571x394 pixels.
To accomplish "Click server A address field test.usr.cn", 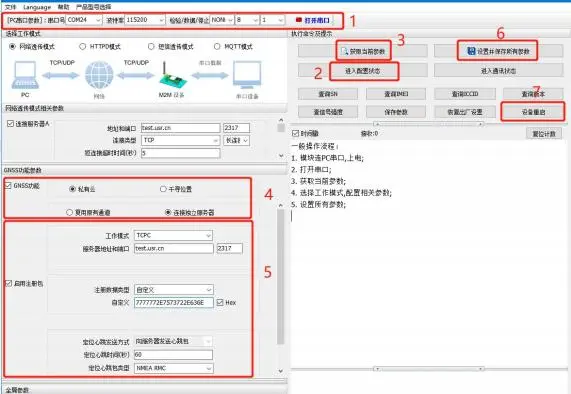I will click(181, 128).
